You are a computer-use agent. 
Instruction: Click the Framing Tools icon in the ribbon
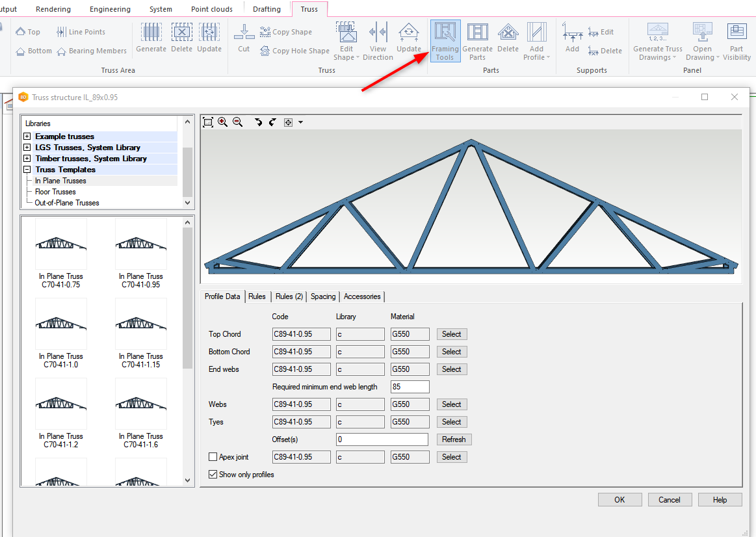point(445,40)
